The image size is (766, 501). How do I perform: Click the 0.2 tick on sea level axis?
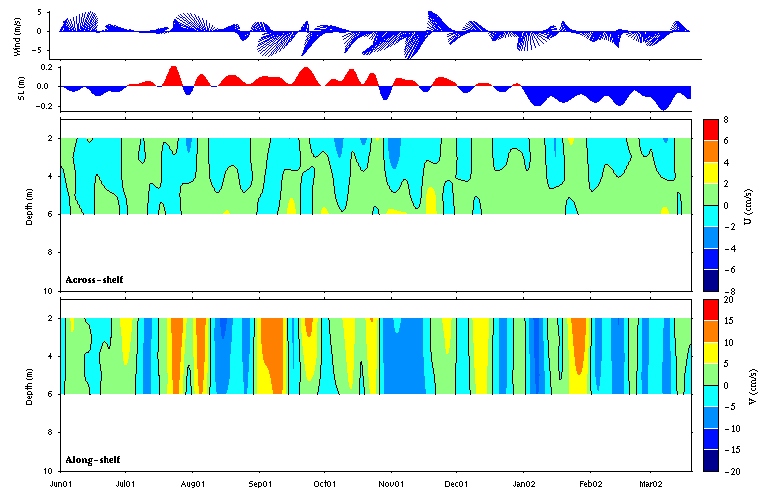(x=46, y=67)
